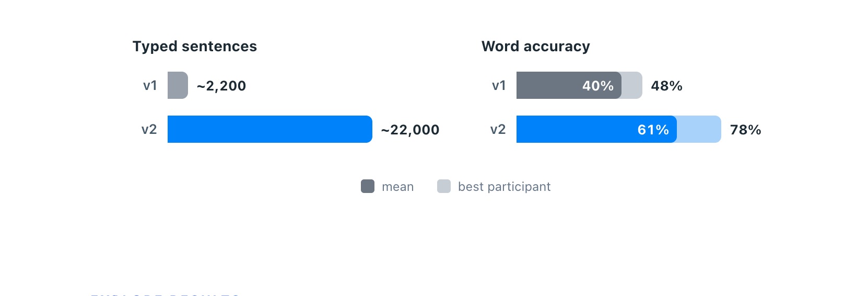Screen dimensions: 868x296
Task: Click the v2 label under Typed sentences
Action: click(149, 130)
